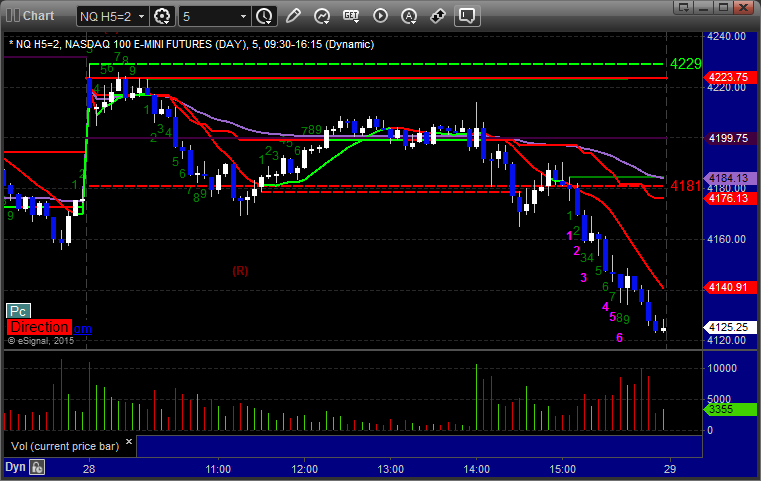Toggle the speech-bubble comments icon

click(x=467, y=16)
